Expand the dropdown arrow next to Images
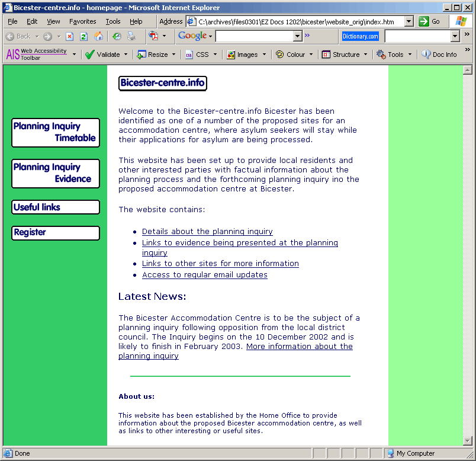 [x=264, y=55]
